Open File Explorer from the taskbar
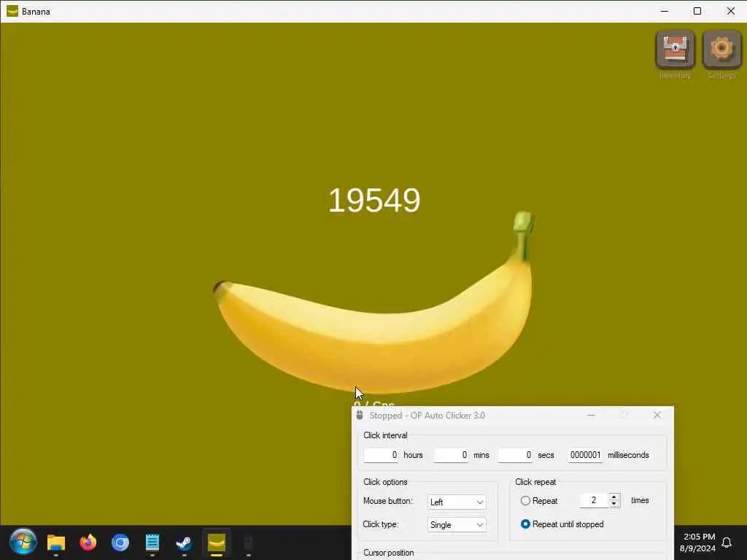The height and width of the screenshot is (560, 747). tap(55, 542)
